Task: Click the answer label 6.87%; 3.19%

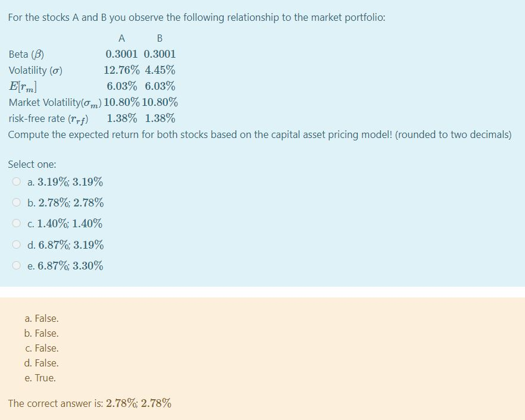Action: (x=66, y=245)
